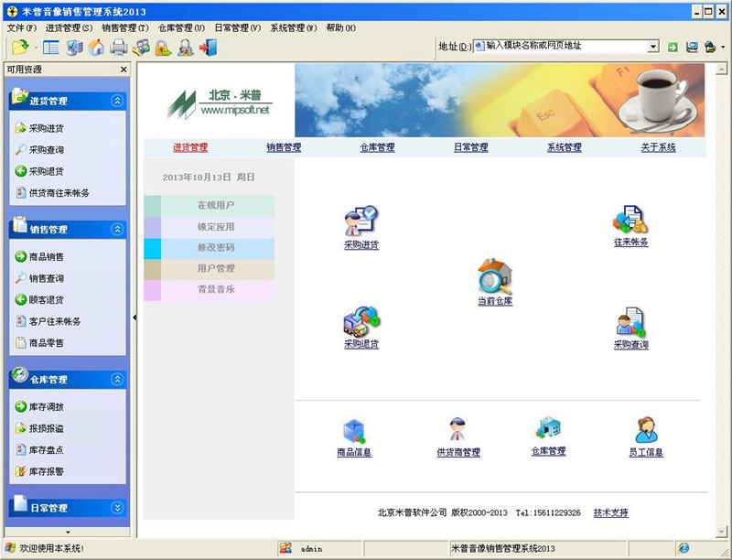Open dropdown arrow at far right of toolbar
732x560 pixels.
[723, 47]
